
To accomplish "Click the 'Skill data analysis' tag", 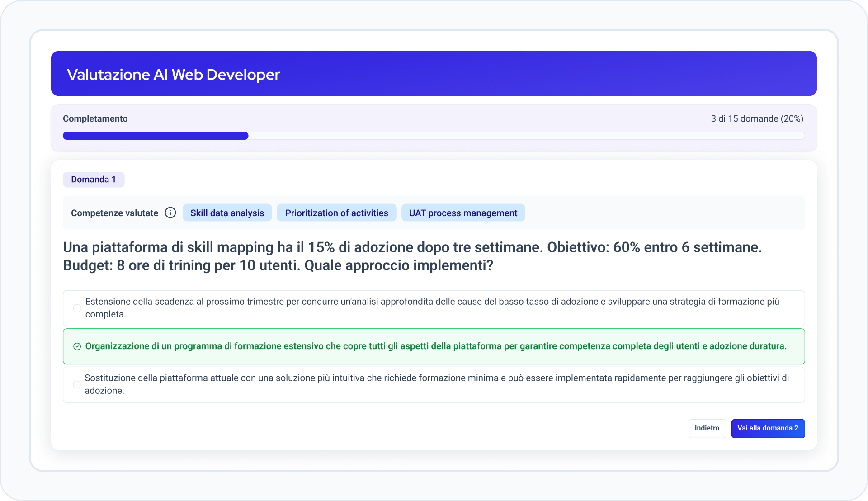I will [227, 213].
